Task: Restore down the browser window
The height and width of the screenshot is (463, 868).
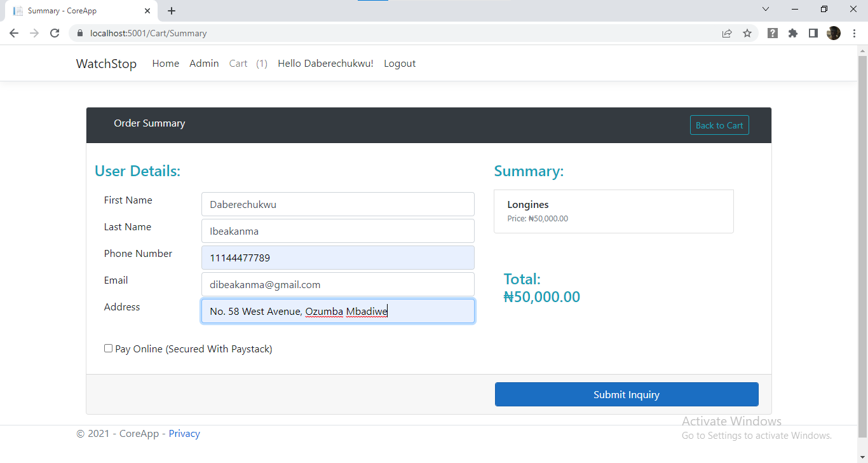Action: click(x=824, y=9)
